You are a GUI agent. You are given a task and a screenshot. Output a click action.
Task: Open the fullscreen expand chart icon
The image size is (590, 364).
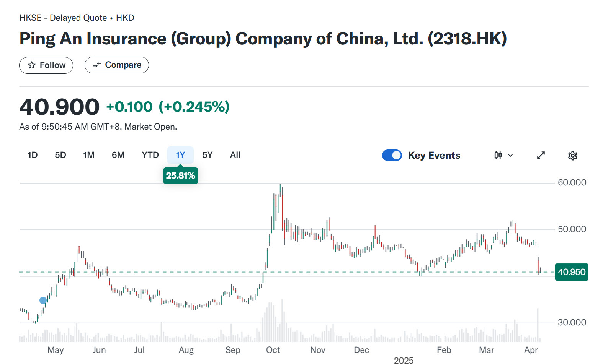[x=541, y=155]
